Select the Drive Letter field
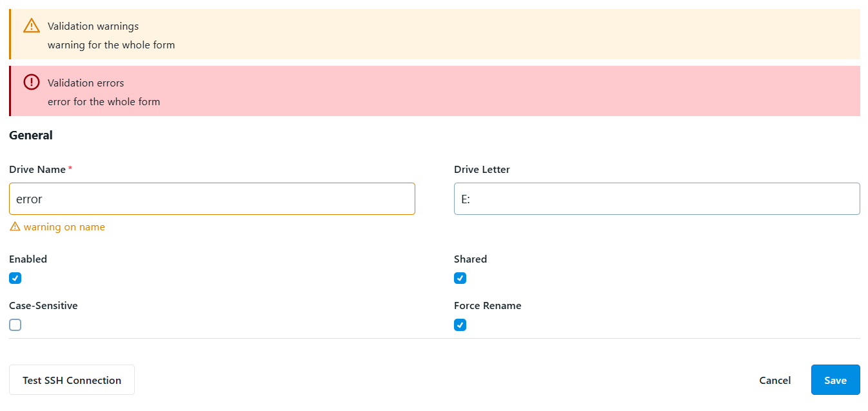 [x=656, y=199]
